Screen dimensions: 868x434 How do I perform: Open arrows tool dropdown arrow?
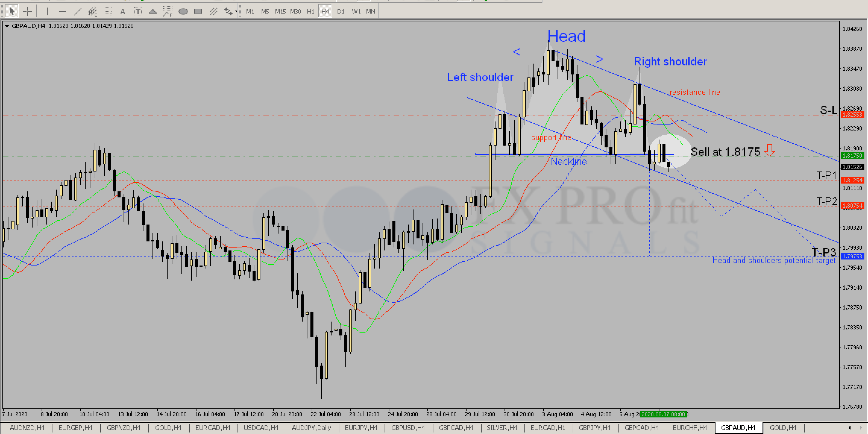click(236, 11)
